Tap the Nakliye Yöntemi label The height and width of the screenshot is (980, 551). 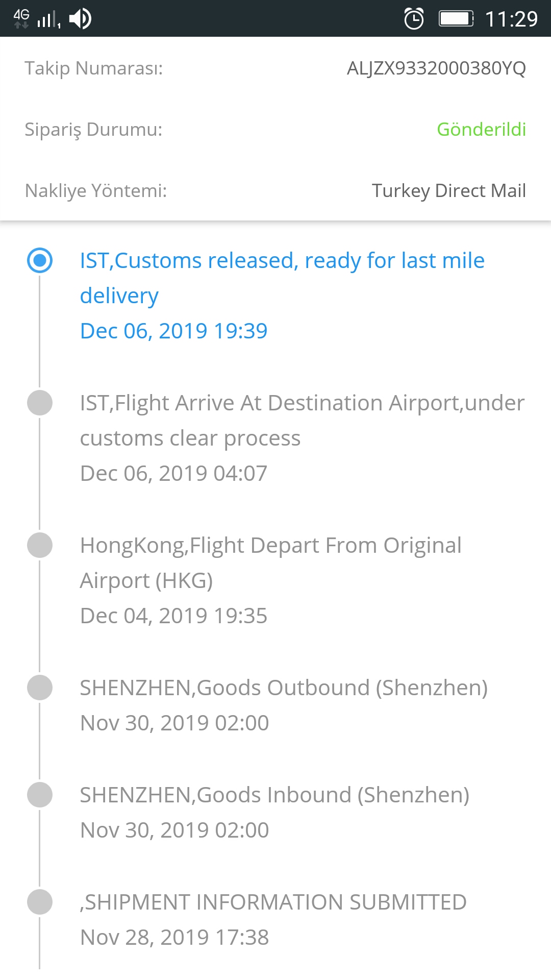[x=96, y=190]
